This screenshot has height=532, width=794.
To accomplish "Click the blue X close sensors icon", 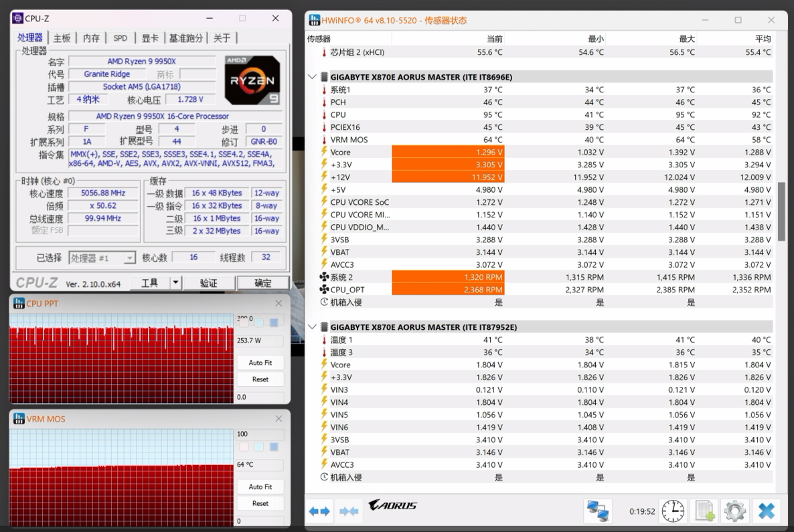I will [766, 511].
